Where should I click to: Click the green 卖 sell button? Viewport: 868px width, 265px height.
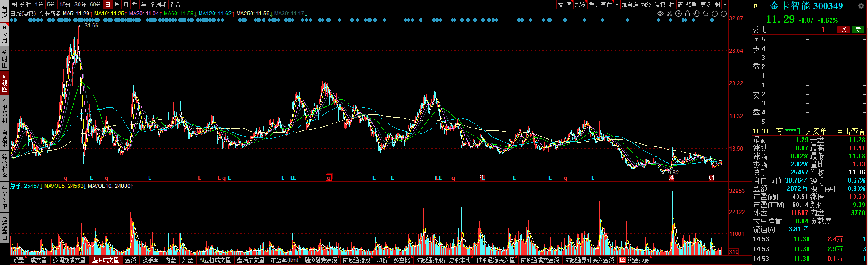[x=858, y=30]
